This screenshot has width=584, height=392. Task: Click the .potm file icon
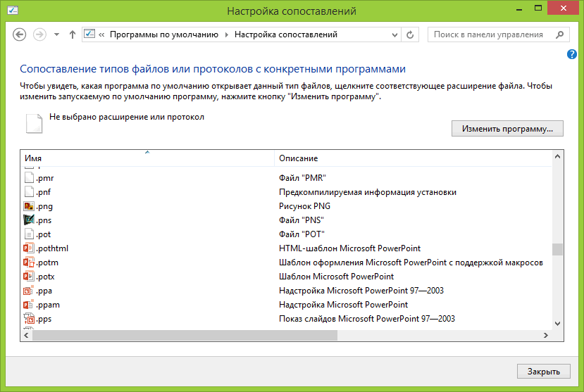(29, 263)
